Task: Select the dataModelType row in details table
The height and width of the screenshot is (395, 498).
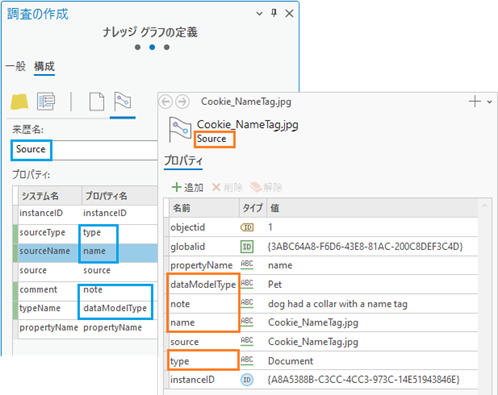Action: point(322,284)
